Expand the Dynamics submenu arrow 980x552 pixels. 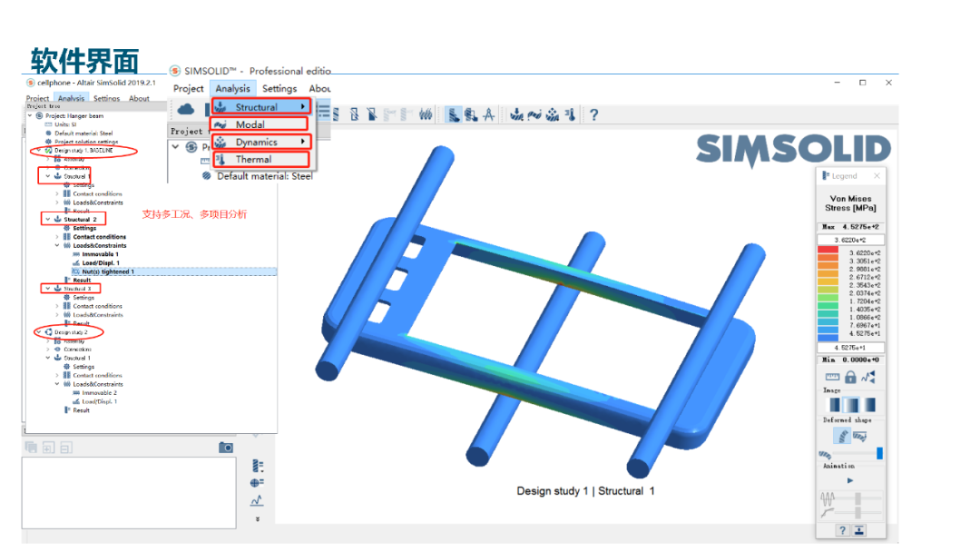pyautogui.click(x=303, y=142)
